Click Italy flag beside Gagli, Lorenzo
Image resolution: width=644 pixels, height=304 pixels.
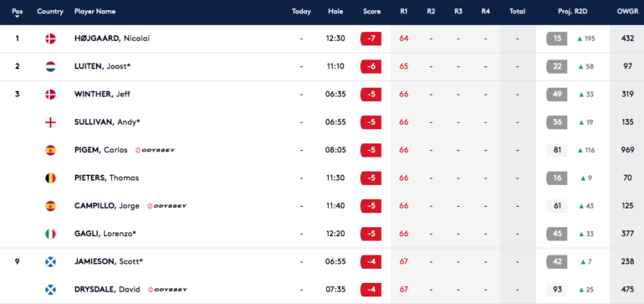[x=50, y=234]
